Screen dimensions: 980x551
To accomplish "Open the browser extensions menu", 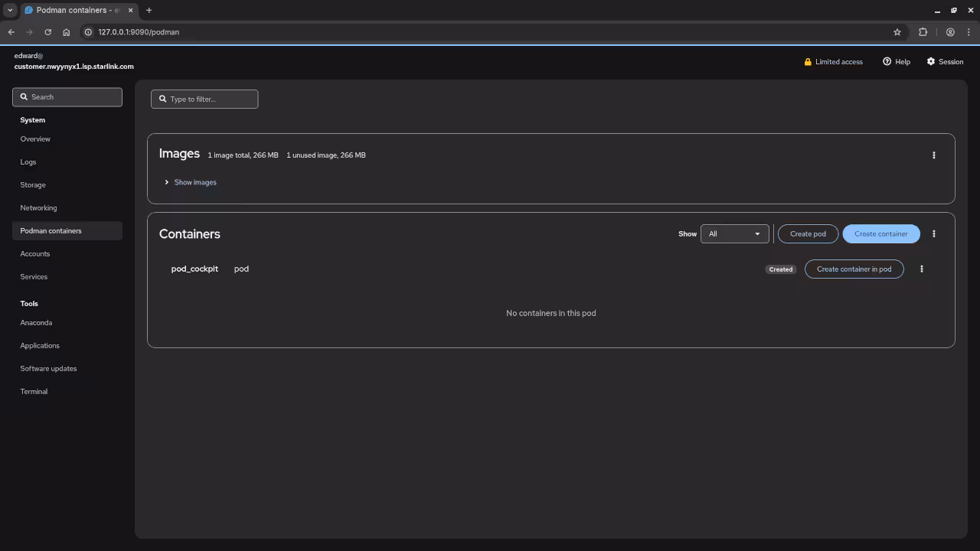I will coord(923,32).
